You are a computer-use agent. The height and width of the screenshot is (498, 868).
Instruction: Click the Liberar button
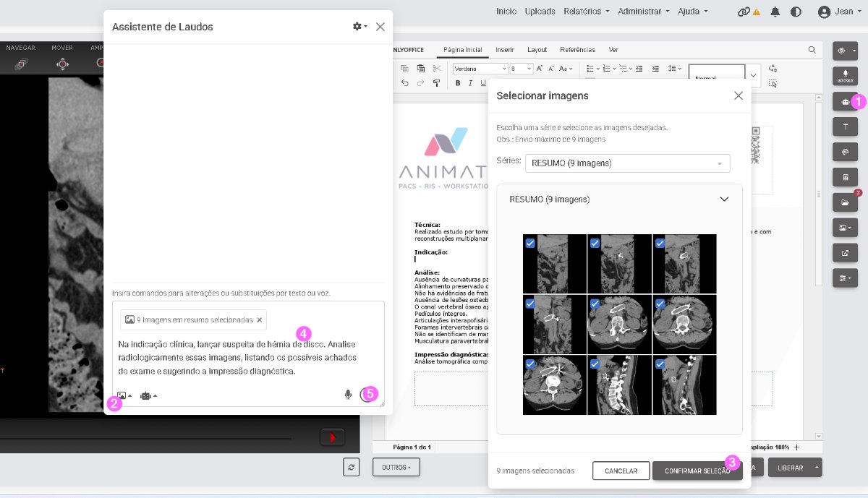click(x=791, y=468)
